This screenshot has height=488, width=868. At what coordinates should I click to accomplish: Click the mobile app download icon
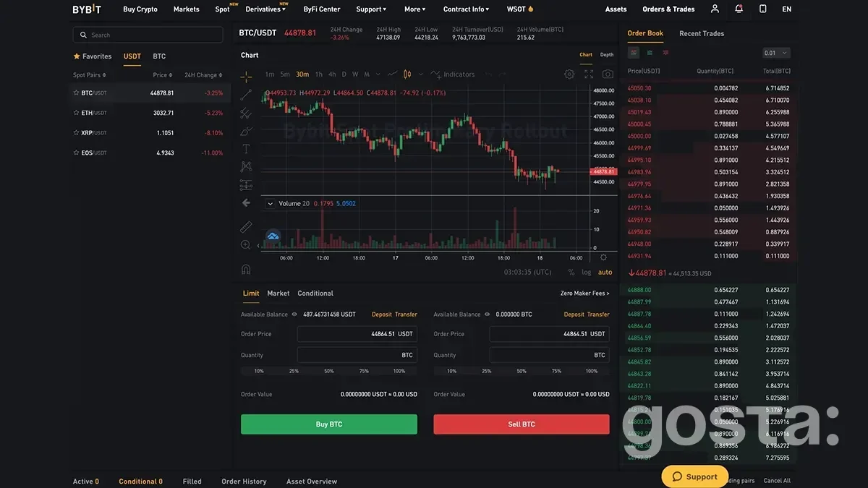(x=762, y=9)
